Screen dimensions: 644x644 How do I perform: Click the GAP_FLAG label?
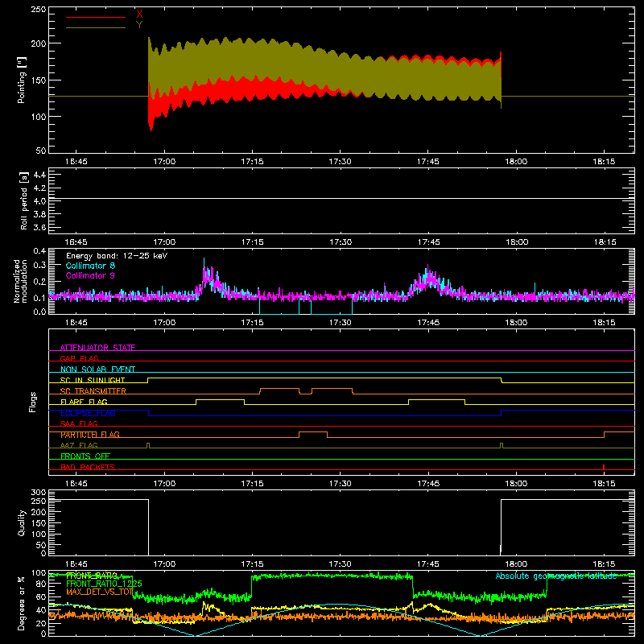[79, 358]
